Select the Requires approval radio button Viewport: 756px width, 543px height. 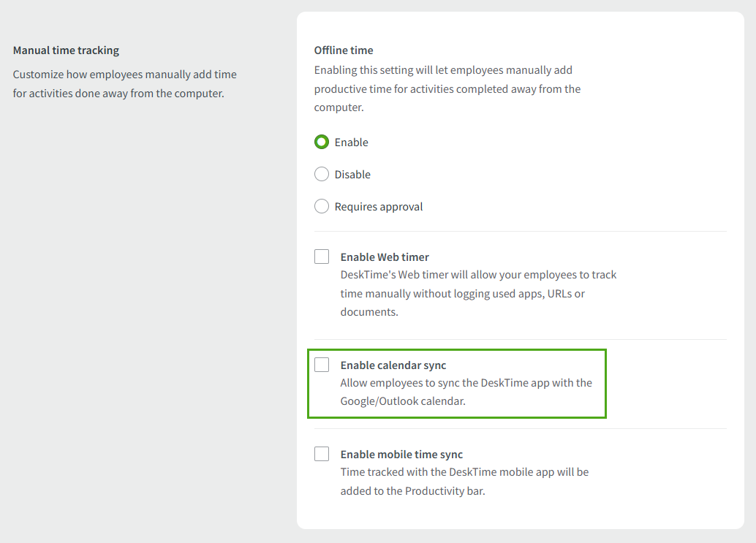click(322, 206)
